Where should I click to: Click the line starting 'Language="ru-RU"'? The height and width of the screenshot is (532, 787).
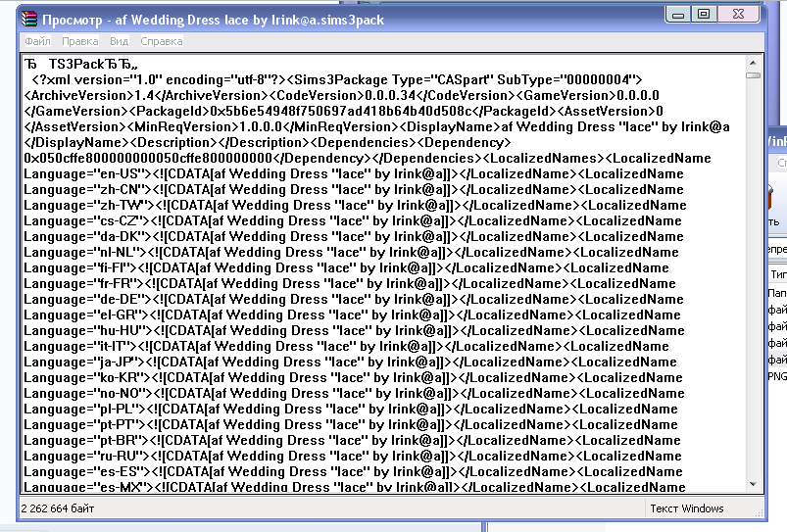(353, 456)
